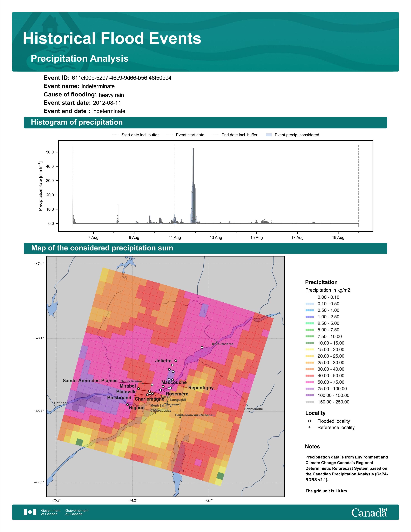This screenshot has width=411, height=532.
Task: Click the Event ID value
Action: coord(122,78)
